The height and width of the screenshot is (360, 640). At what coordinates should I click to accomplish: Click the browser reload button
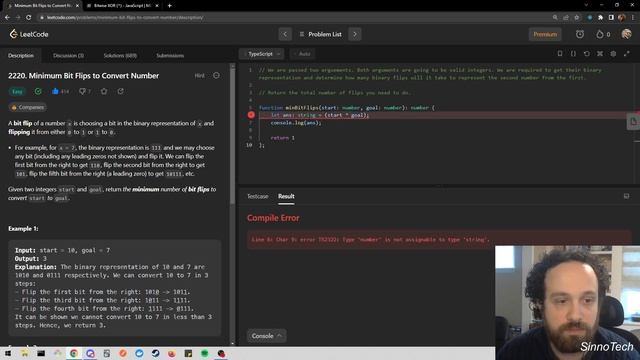click(x=28, y=18)
